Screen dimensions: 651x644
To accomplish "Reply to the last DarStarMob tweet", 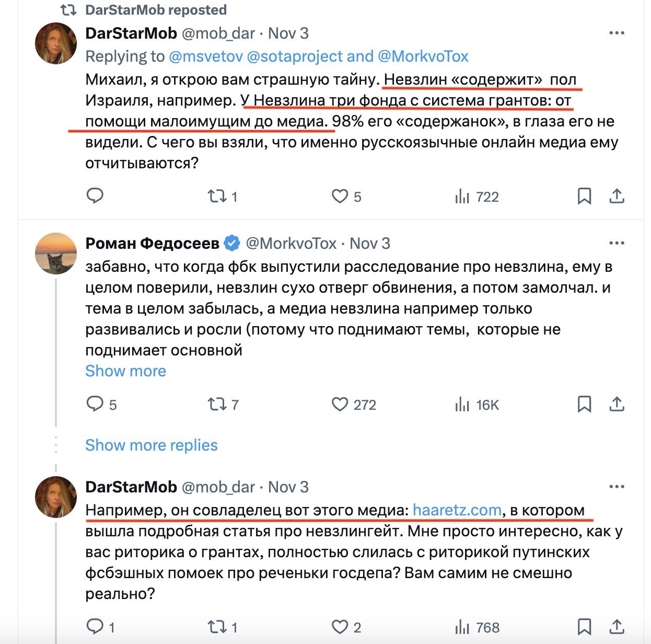I will (x=95, y=626).
